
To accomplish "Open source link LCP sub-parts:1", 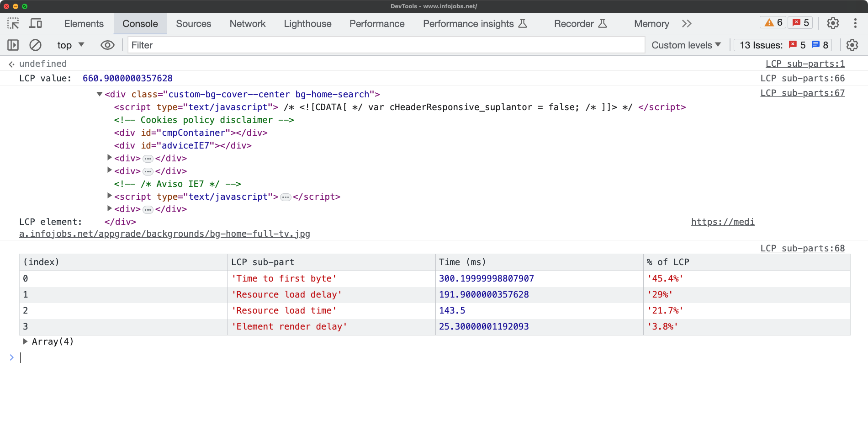I will coord(805,64).
